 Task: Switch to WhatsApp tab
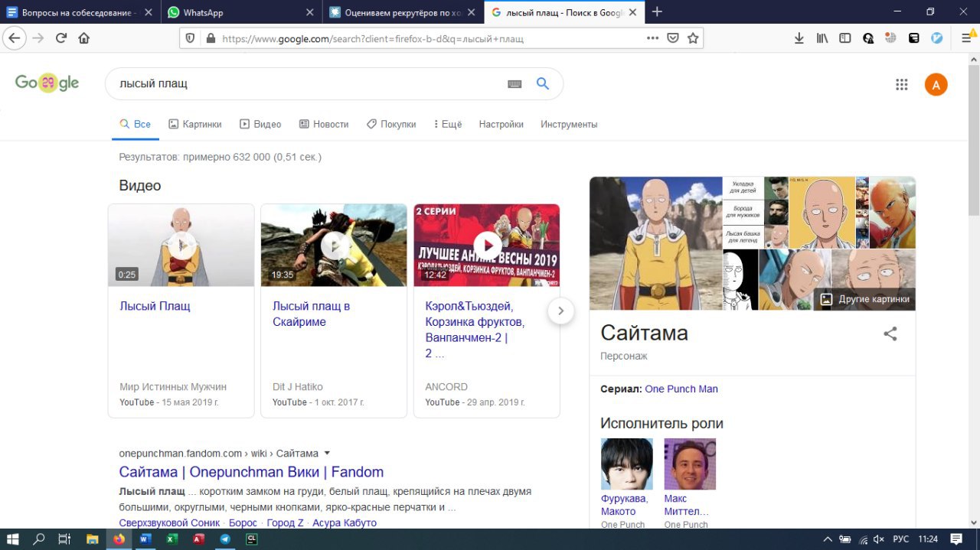pos(241,12)
